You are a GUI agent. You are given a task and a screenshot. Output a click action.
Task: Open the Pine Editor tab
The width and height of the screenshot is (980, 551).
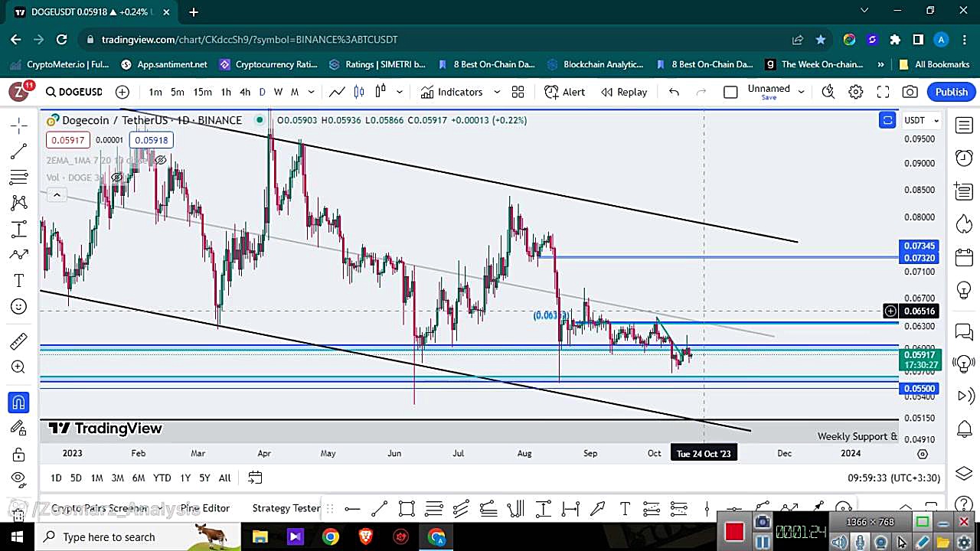tap(204, 508)
